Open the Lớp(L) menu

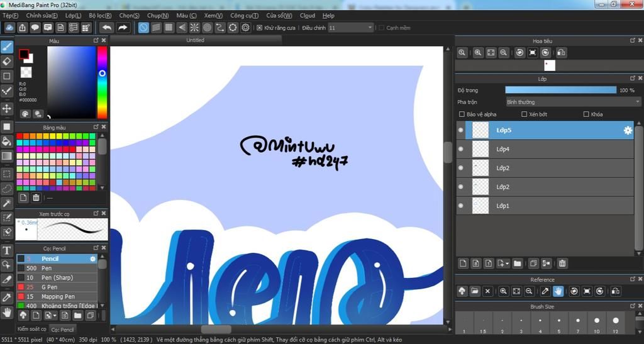pyautogui.click(x=73, y=16)
